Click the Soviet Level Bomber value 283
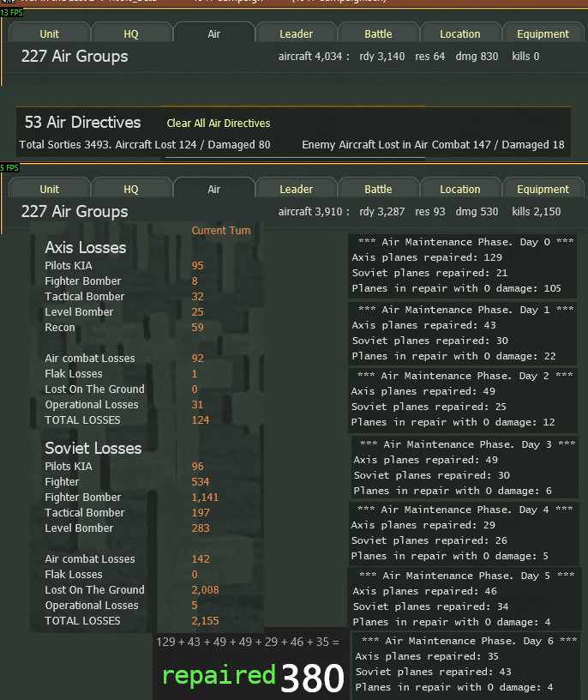Screen dimensions: 588x700 pos(201,528)
